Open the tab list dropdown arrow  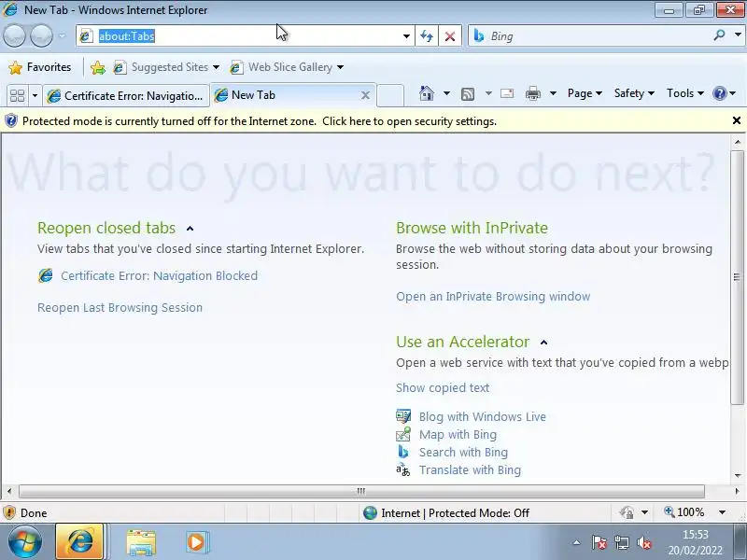(35, 96)
